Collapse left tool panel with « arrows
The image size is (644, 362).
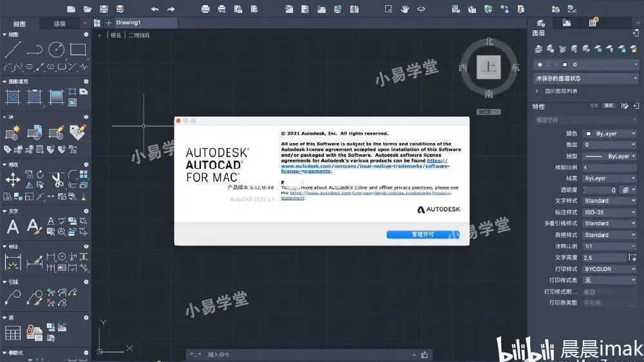coord(85,23)
